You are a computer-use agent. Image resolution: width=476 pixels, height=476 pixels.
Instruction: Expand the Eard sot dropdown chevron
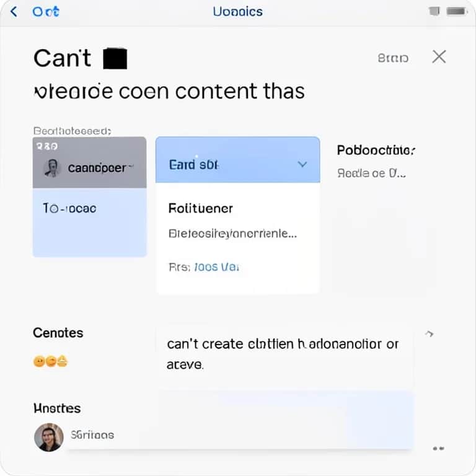[302, 164]
